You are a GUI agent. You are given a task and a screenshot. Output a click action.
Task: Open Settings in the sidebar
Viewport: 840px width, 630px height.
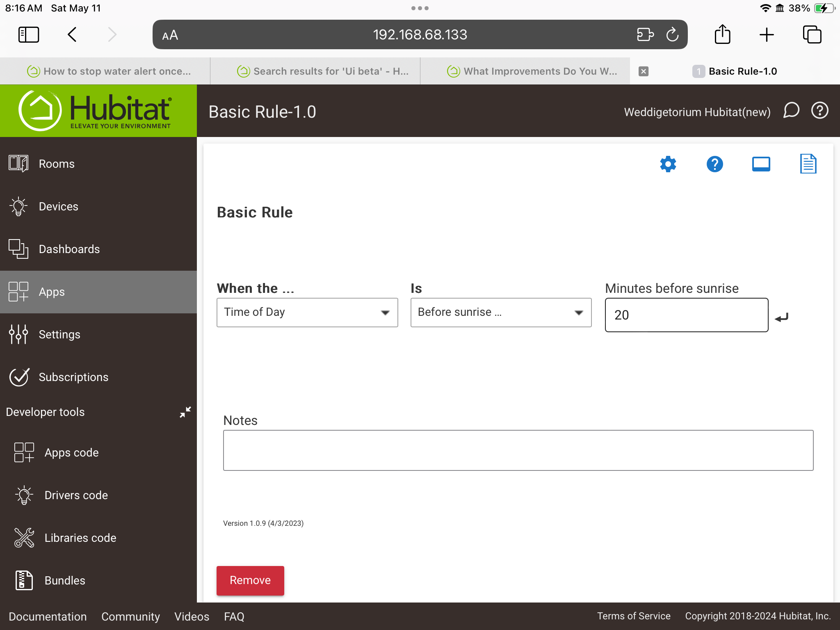[x=98, y=334]
